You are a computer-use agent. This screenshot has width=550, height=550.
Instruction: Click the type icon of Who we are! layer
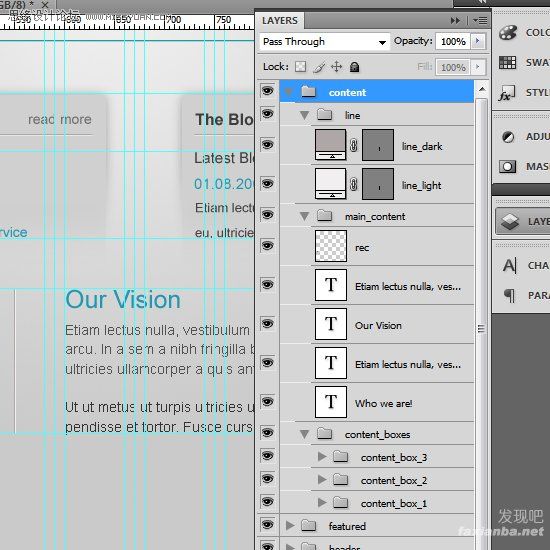(331, 402)
